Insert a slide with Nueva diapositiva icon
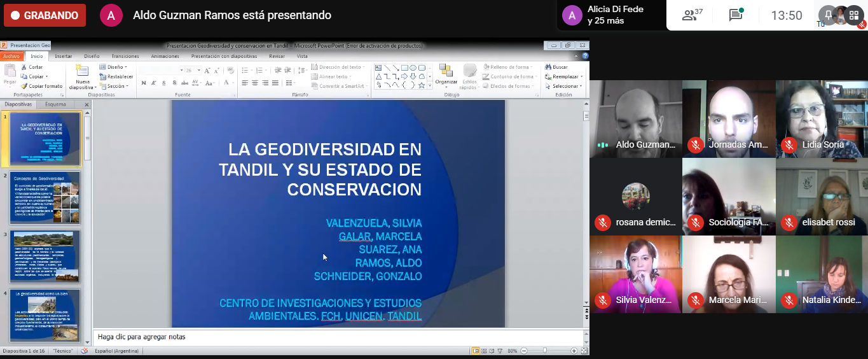Screen dimensions: 868x359 pyautogui.click(x=82, y=70)
